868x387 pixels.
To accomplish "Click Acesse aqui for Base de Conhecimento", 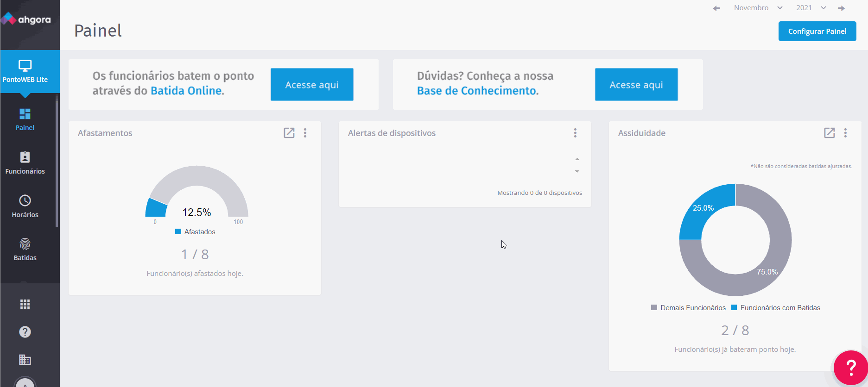I will pyautogui.click(x=636, y=85).
